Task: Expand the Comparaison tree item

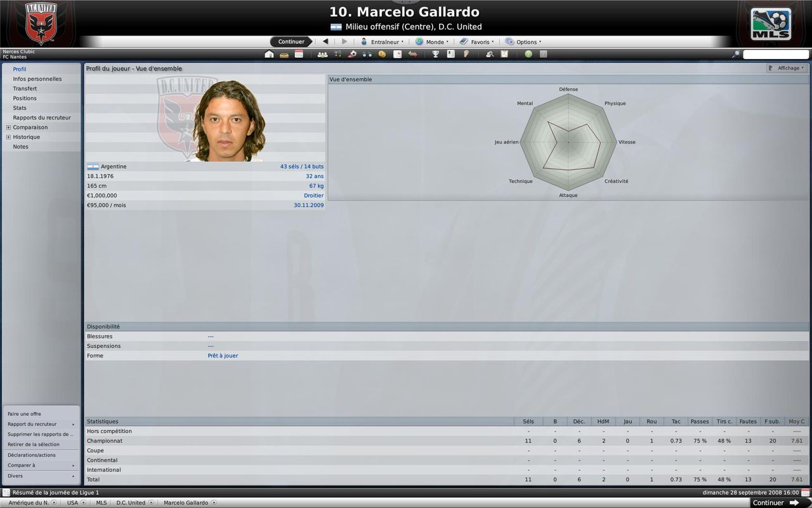Action: click(8, 128)
